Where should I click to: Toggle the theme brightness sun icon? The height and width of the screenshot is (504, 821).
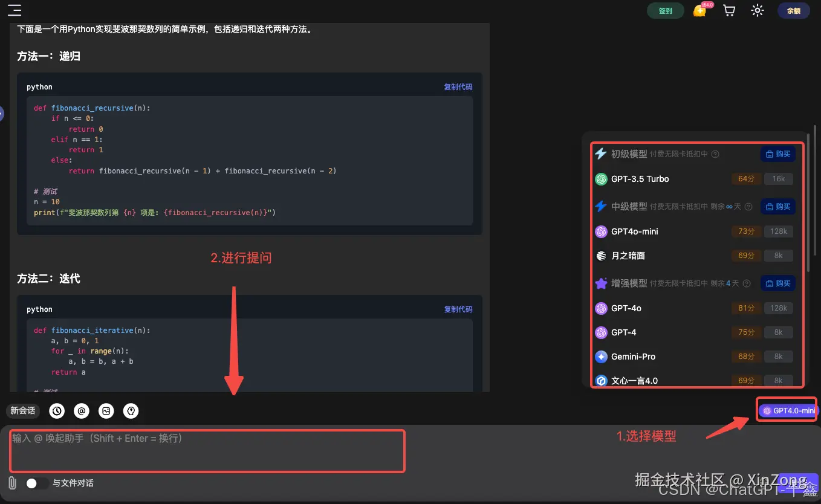(x=757, y=10)
